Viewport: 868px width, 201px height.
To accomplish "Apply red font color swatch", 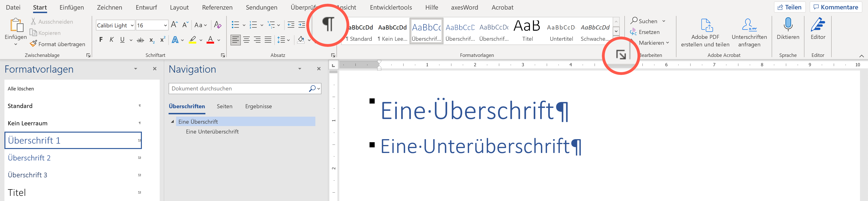I will pos(210,40).
